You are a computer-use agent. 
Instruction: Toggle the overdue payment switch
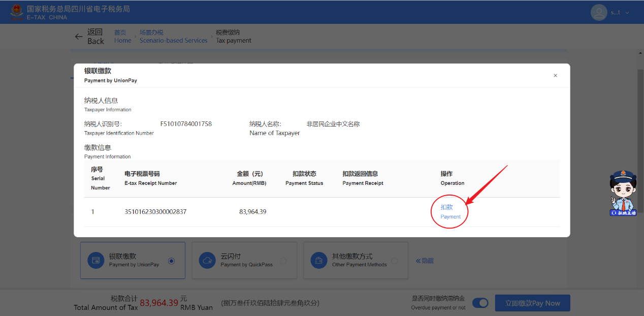(x=480, y=303)
